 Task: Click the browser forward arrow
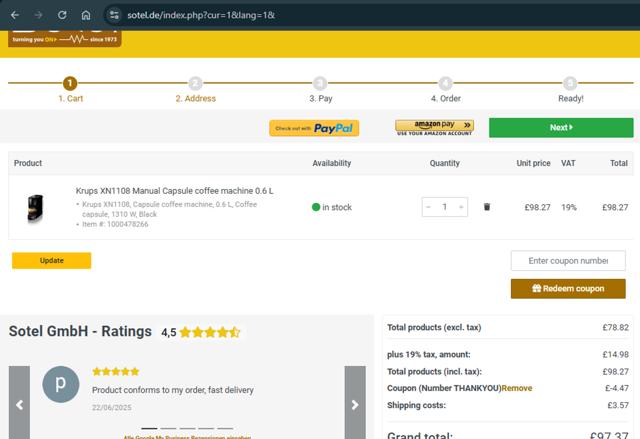[x=38, y=15]
